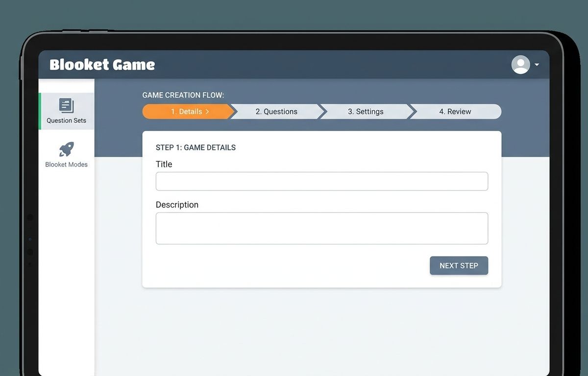Jump to the 4. Review step
This screenshot has height=376, width=588.
pyautogui.click(x=455, y=112)
